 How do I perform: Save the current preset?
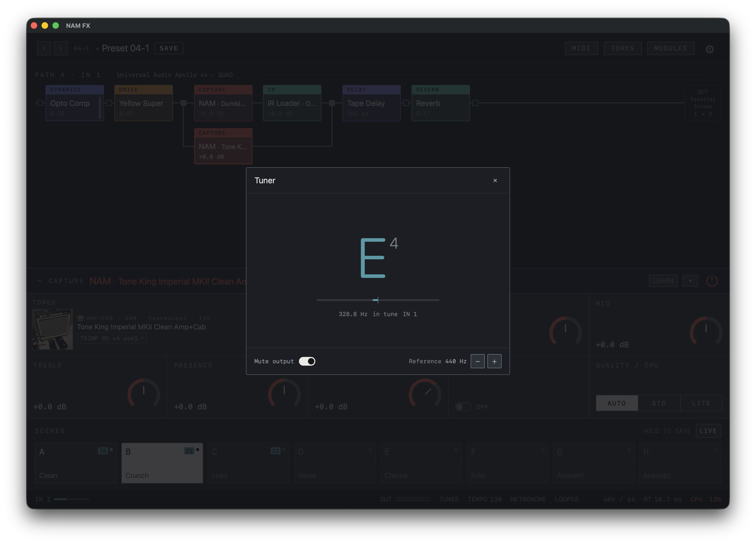click(169, 48)
